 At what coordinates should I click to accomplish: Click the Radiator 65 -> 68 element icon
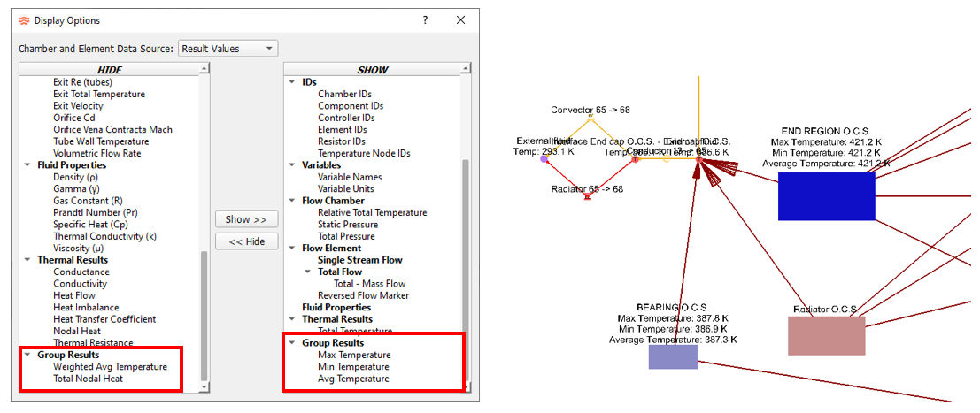coord(588,197)
